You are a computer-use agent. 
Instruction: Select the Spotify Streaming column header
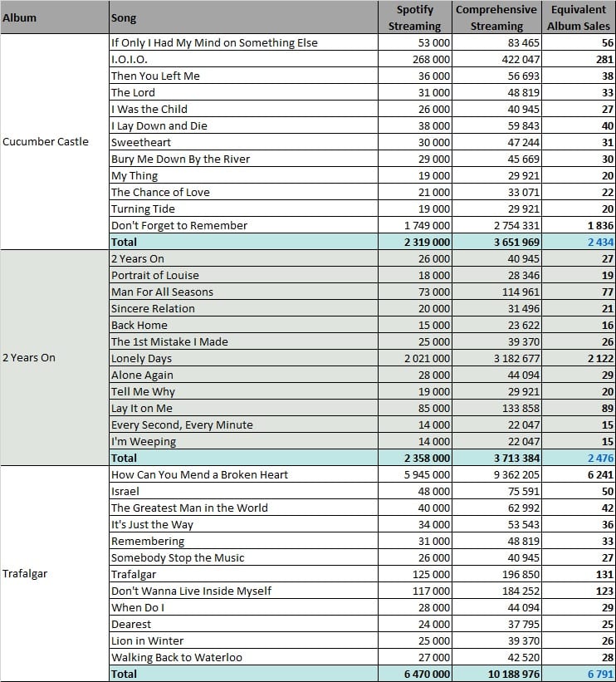415,17
